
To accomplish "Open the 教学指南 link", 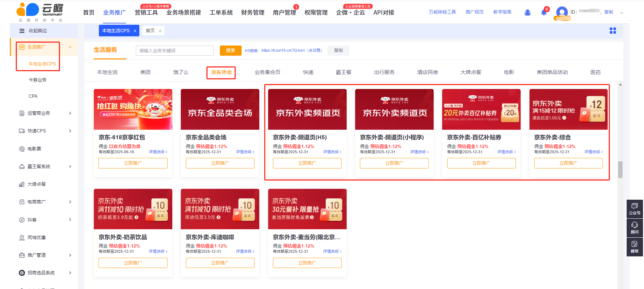I will tap(502, 12).
